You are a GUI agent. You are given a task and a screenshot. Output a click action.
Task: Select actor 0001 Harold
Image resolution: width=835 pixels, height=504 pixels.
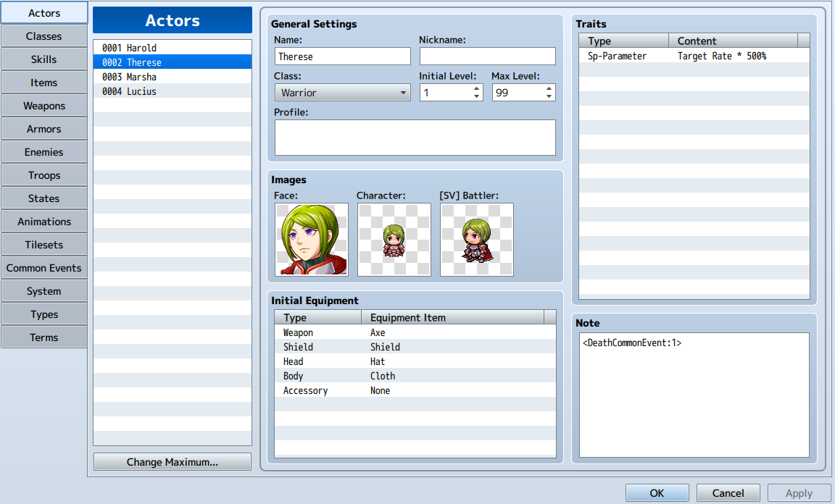pos(173,47)
